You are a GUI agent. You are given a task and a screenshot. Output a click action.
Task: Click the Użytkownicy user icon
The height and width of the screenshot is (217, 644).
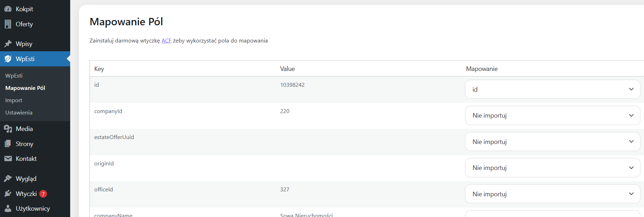[8, 209]
